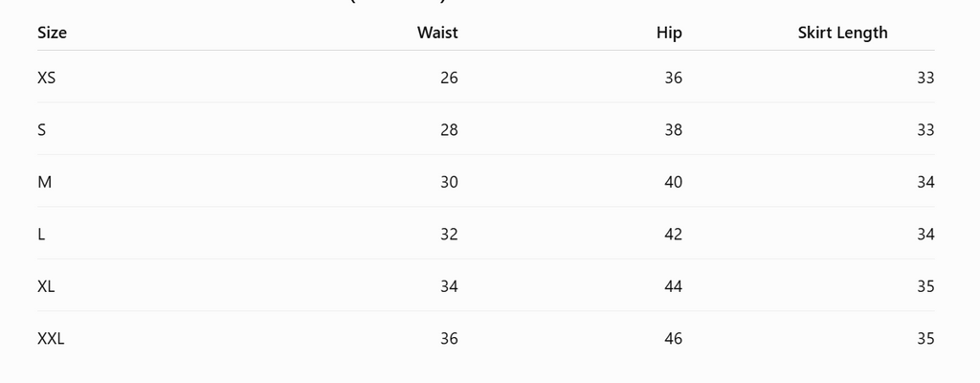980x383 pixels.
Task: Click waist value 26 in XS row
Action: pyautogui.click(x=449, y=78)
